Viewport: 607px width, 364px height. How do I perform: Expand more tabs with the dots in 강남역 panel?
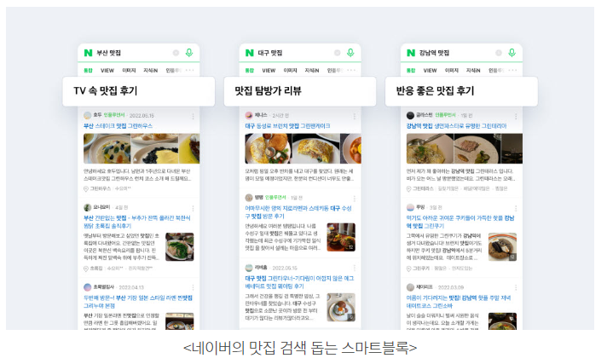[512, 70]
